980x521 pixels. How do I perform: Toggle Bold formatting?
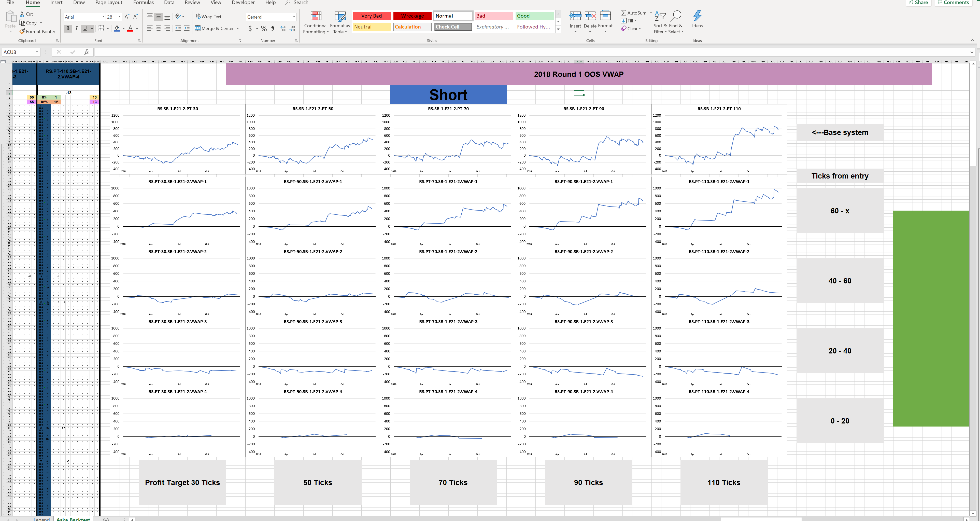coord(68,29)
